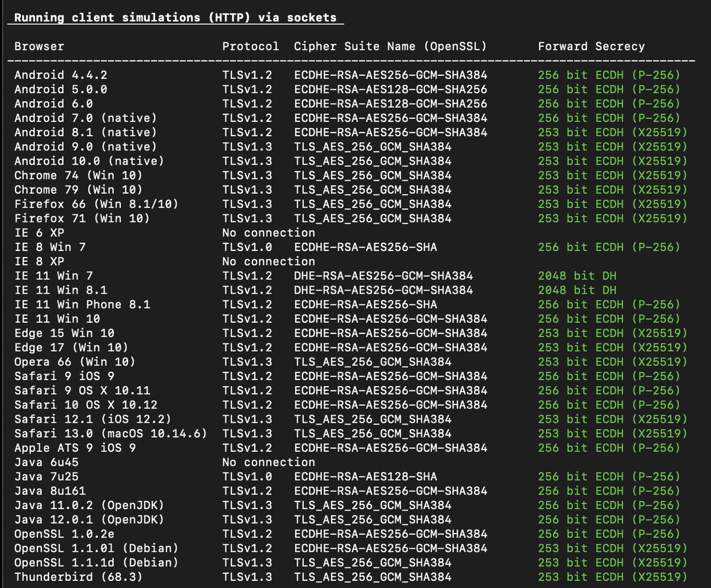The width and height of the screenshot is (711, 588).
Task: Click 'Firefox 71 (Win 10)' row
Action: [82, 219]
